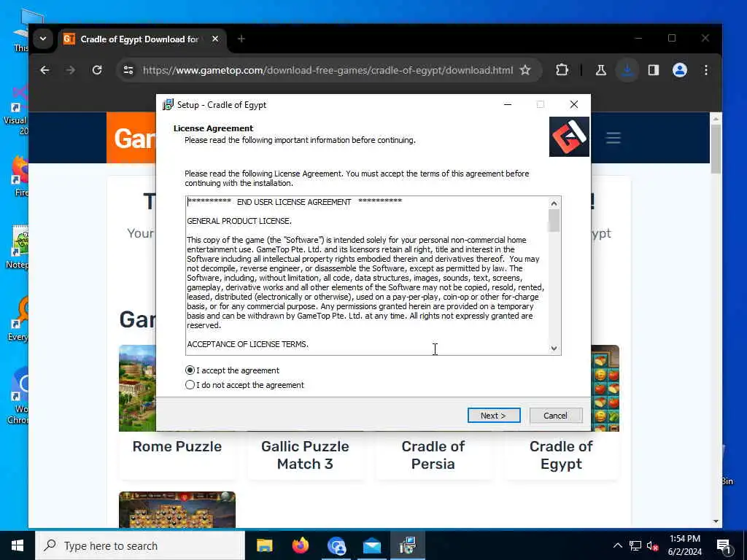Switch to Cradle of Egypt Download tab

coord(138,39)
